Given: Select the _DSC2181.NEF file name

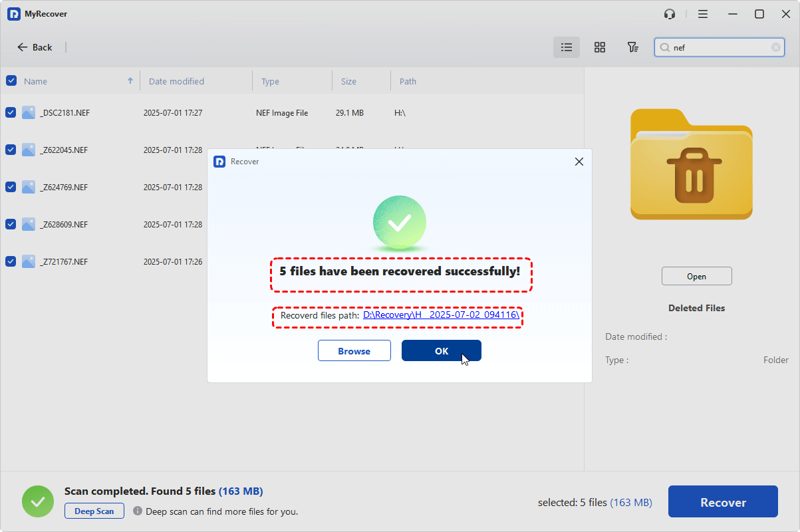Looking at the screenshot, I should tap(65, 113).
